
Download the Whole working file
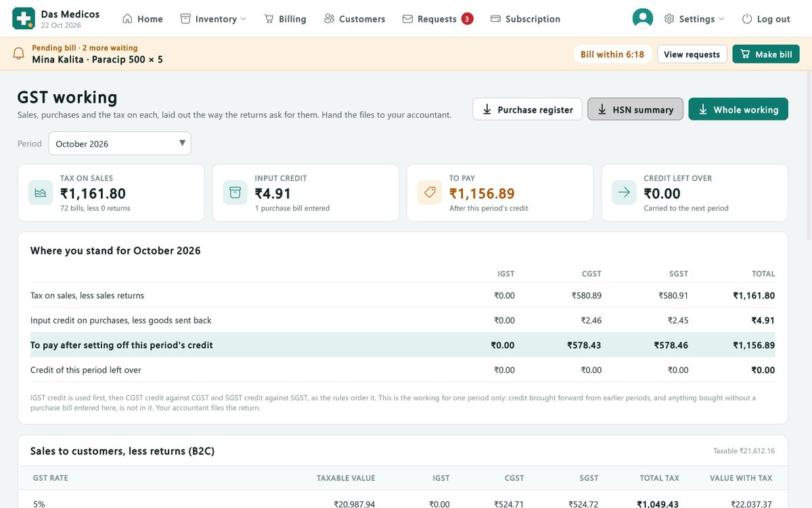pos(738,109)
